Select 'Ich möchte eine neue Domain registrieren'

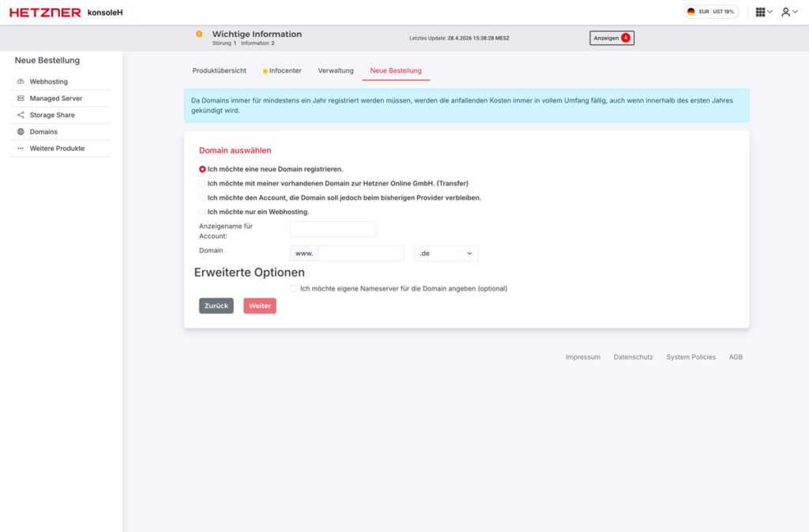(201, 168)
